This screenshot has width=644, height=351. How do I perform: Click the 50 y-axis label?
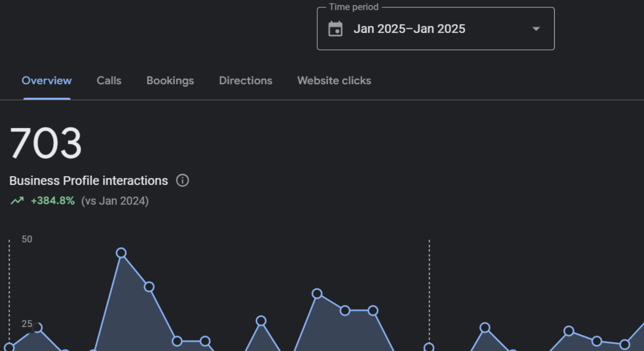pos(27,239)
